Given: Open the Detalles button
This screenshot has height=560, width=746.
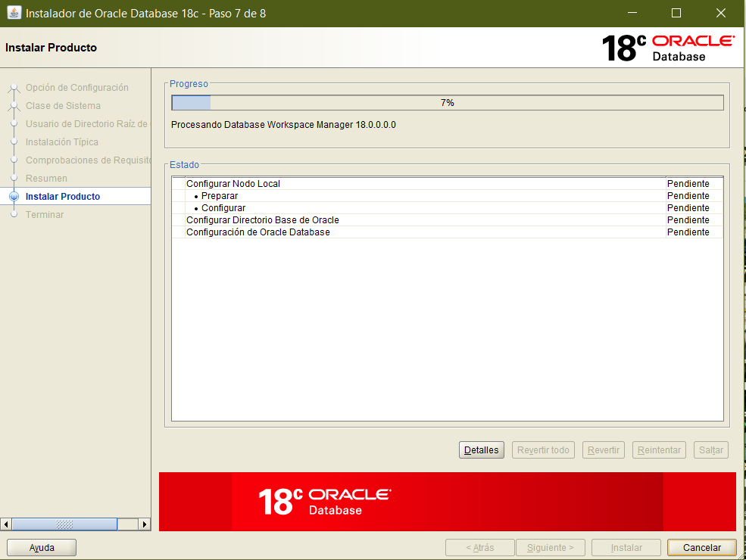Looking at the screenshot, I should pyautogui.click(x=482, y=450).
